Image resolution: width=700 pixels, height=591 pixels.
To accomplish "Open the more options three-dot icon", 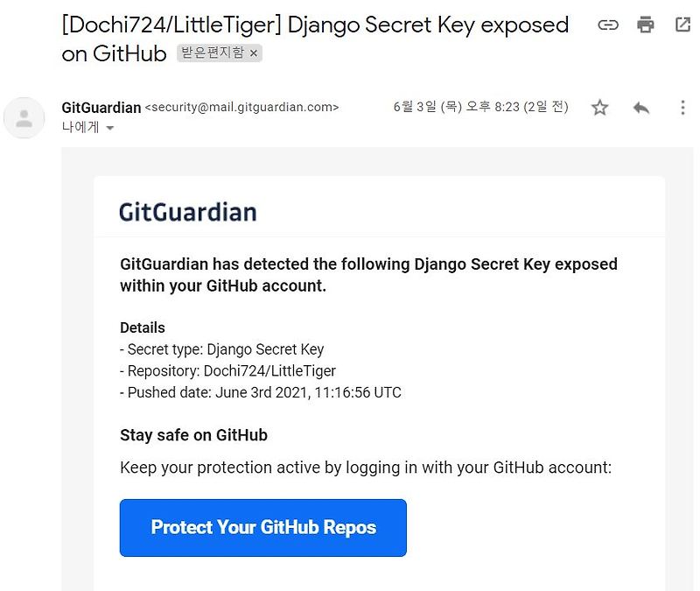I will point(682,107).
